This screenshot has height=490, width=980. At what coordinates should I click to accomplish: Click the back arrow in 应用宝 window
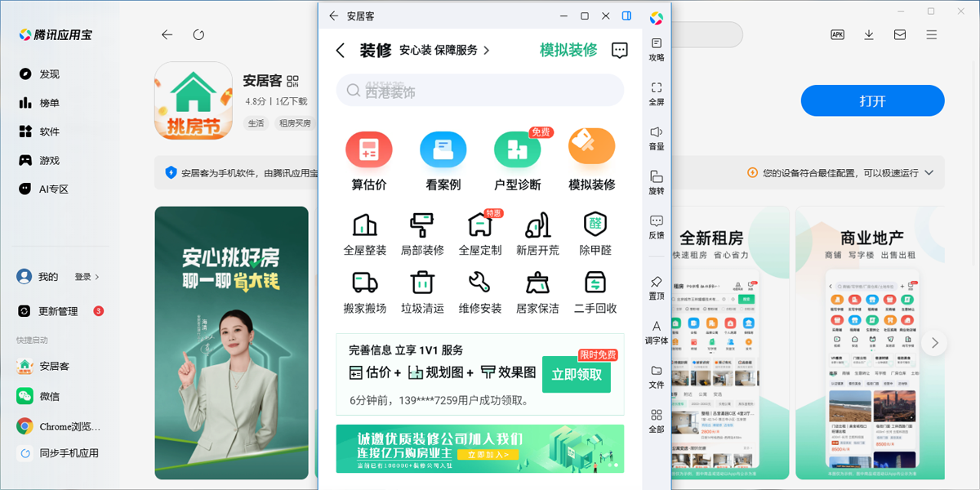(167, 34)
